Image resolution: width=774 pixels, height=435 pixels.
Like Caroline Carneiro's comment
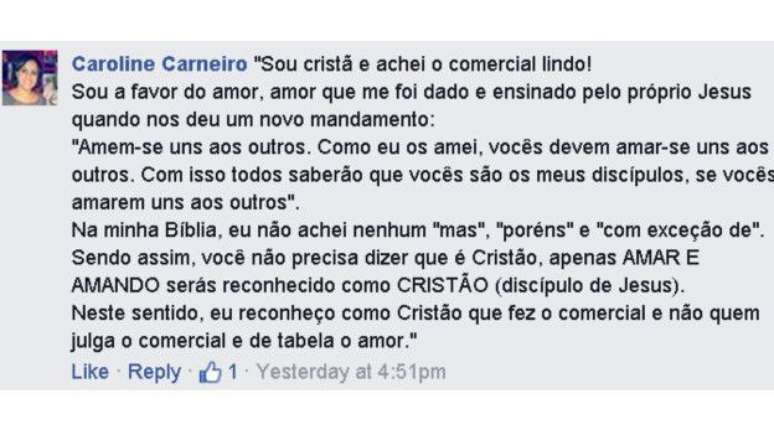[x=90, y=372]
